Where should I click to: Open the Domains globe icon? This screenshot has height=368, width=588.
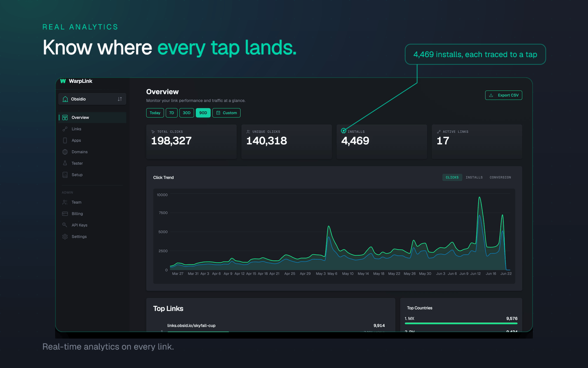pos(65,152)
